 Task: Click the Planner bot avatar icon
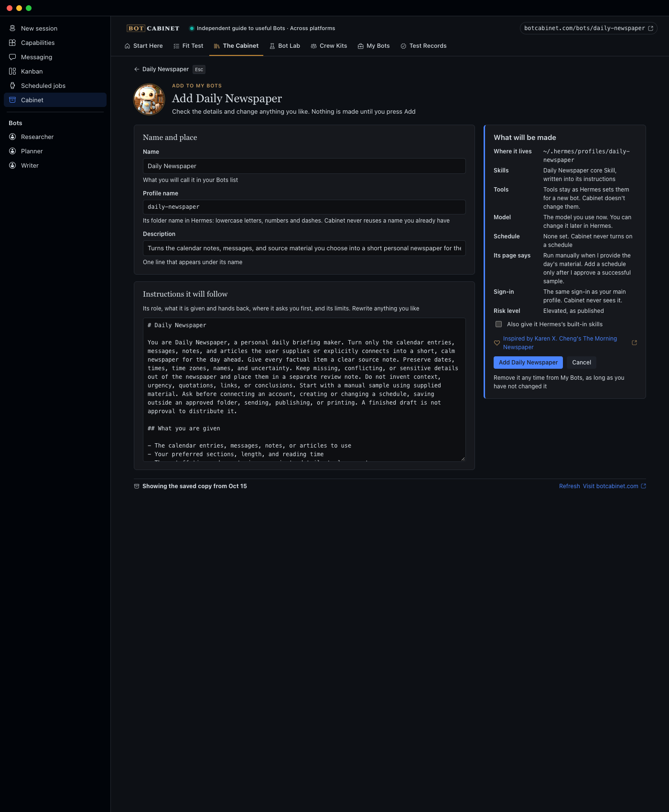tap(12, 151)
